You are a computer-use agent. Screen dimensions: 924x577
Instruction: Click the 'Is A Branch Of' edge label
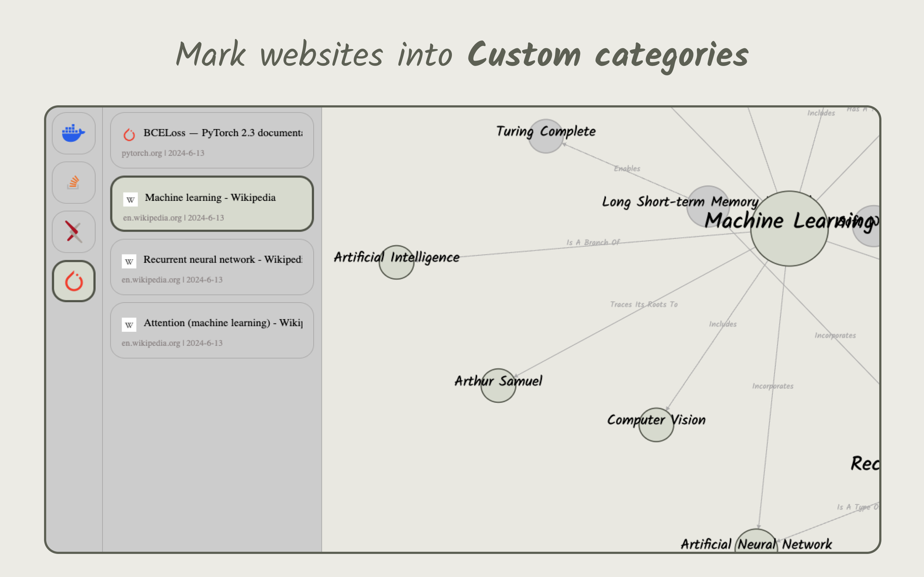click(x=593, y=242)
